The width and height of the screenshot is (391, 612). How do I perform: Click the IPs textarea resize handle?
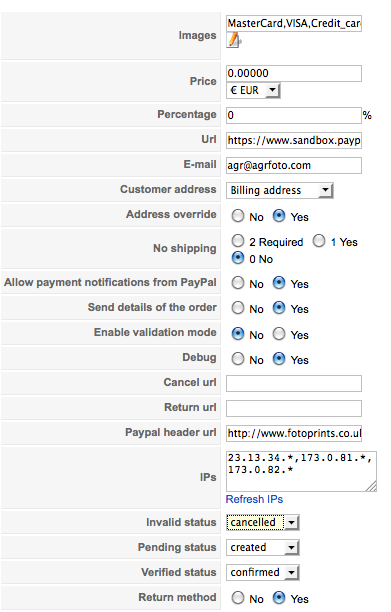click(x=371, y=486)
